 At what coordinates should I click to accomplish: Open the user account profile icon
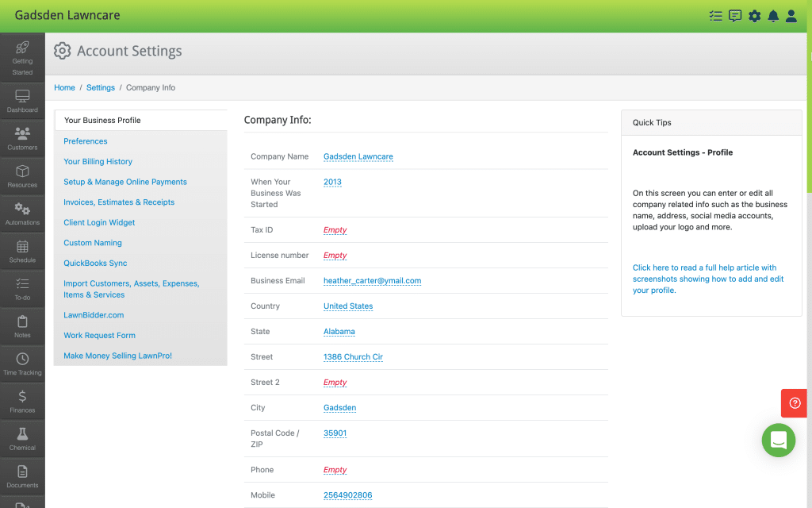(x=791, y=15)
